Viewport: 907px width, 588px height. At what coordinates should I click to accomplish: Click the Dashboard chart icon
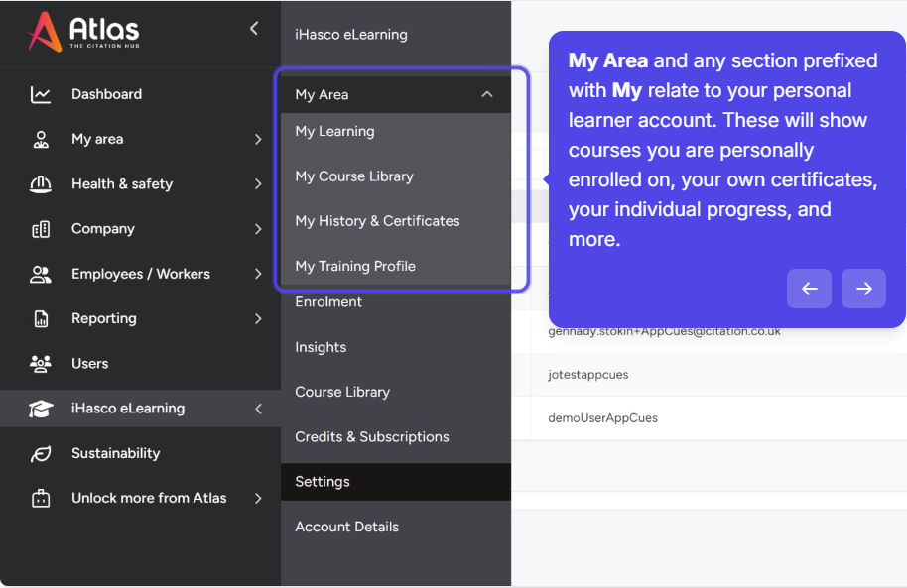[x=41, y=95]
